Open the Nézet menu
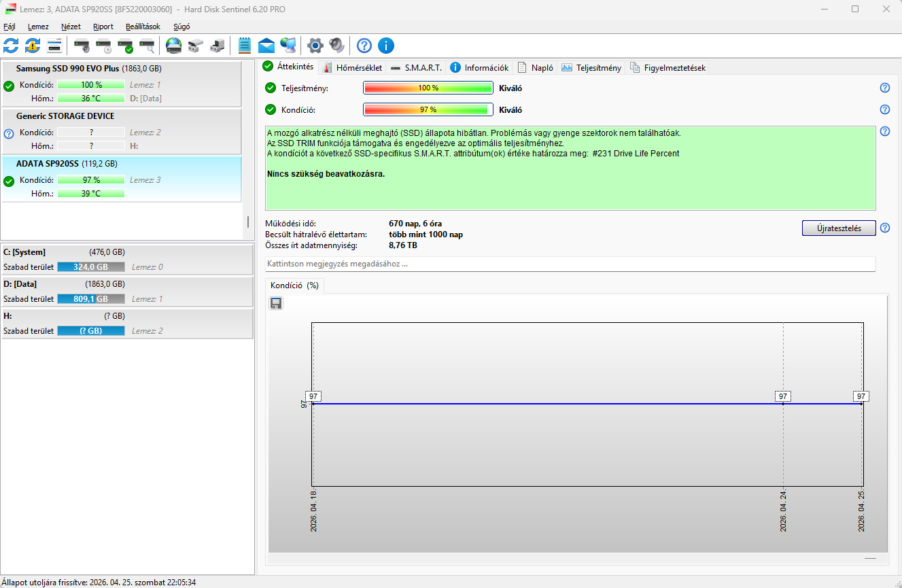Screen dimensions: 902x588 point(71,27)
